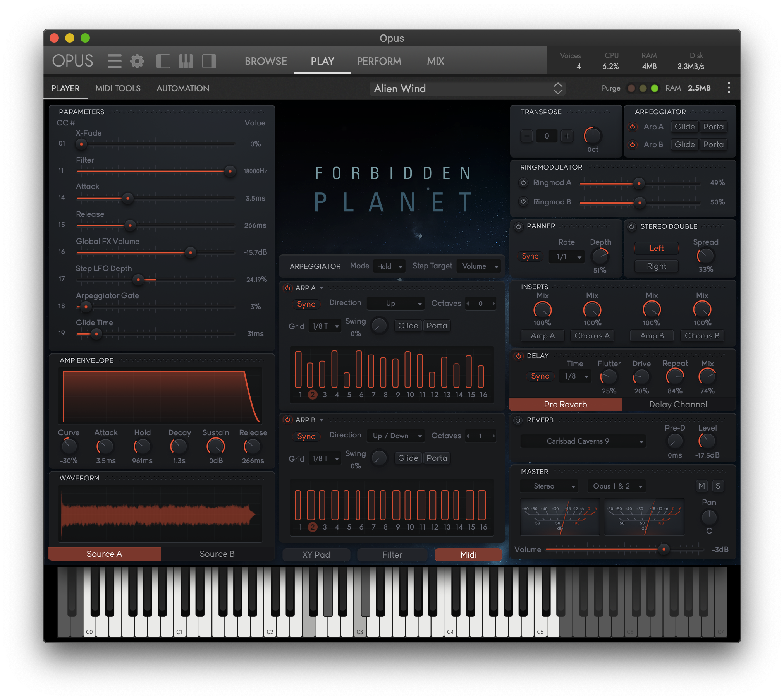Open Step Target Volume dropdown
This screenshot has height=700, width=784.
pyautogui.click(x=479, y=266)
